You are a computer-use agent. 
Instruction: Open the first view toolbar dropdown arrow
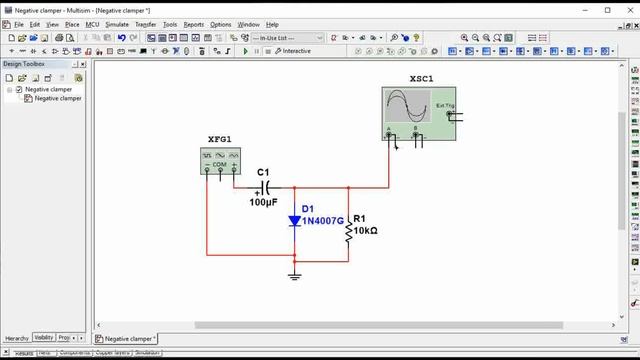[x=460, y=51]
